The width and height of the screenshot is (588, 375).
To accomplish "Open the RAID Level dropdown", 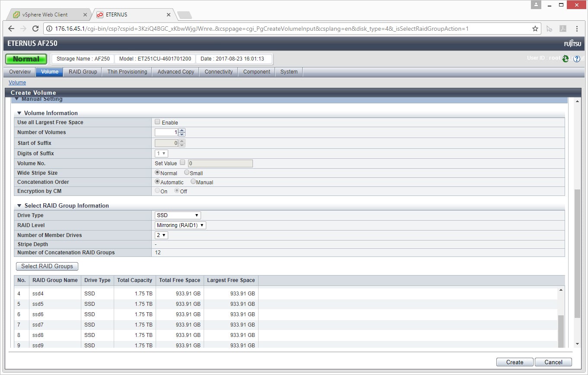I will (x=180, y=225).
